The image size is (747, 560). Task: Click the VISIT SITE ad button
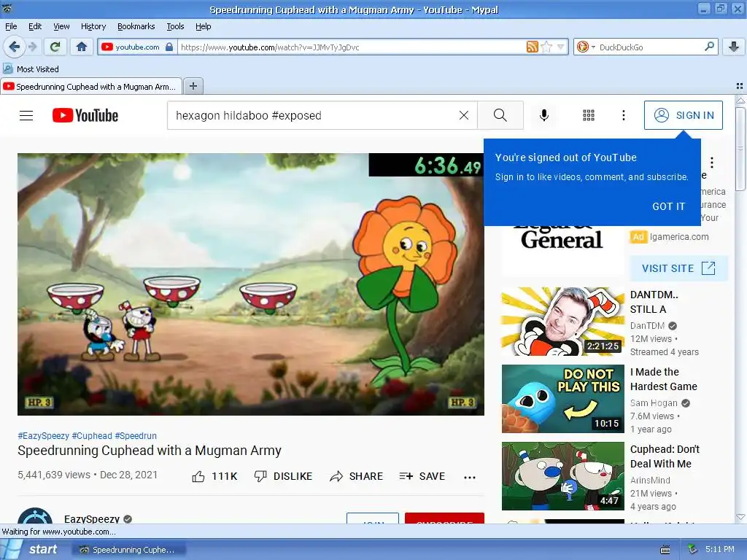click(678, 268)
